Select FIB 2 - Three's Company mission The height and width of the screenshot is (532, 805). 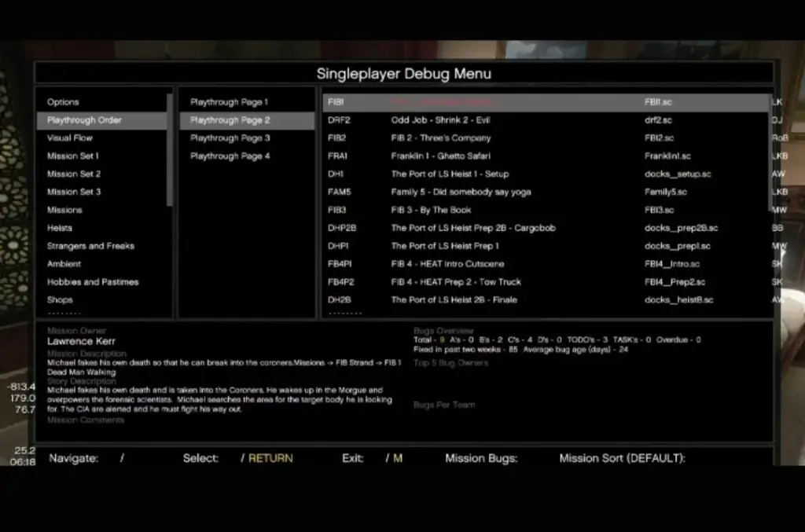tap(441, 138)
